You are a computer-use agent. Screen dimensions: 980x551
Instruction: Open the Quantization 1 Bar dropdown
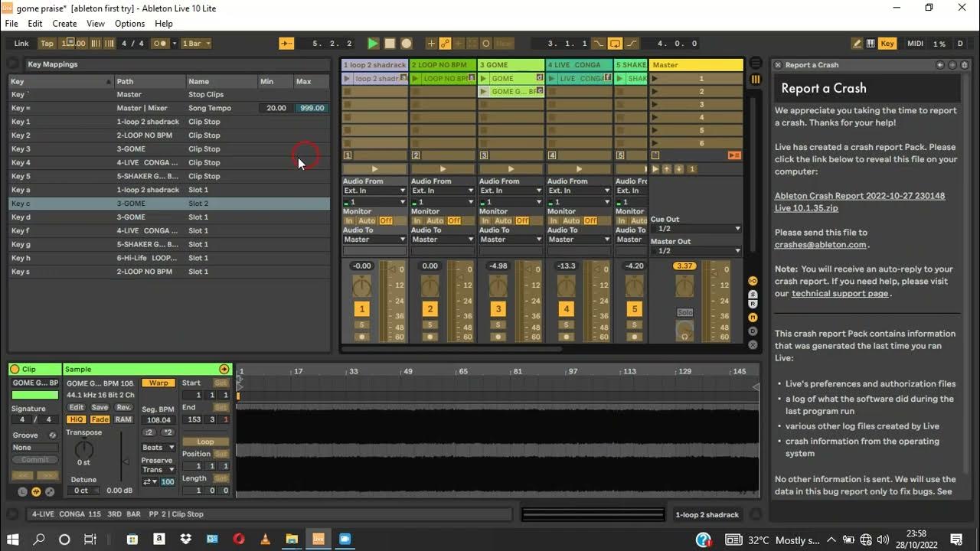coord(196,44)
